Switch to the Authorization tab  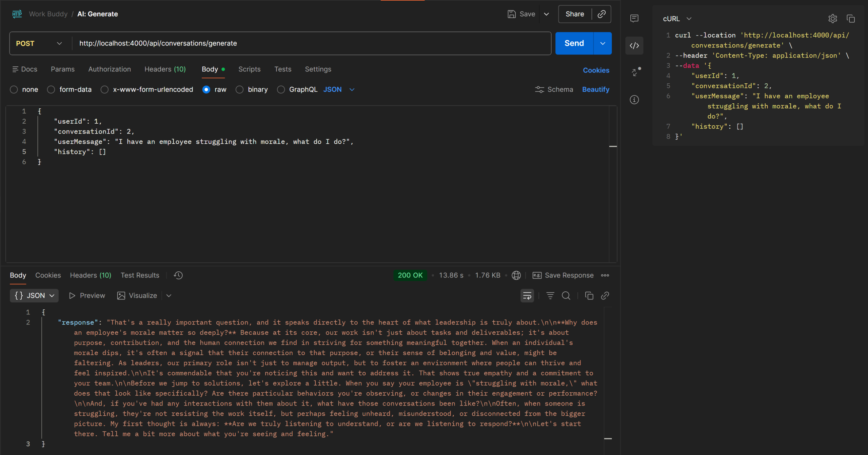pos(109,69)
